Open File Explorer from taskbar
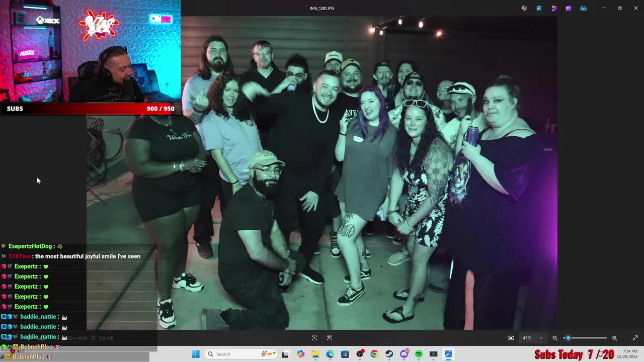 tap(315, 354)
